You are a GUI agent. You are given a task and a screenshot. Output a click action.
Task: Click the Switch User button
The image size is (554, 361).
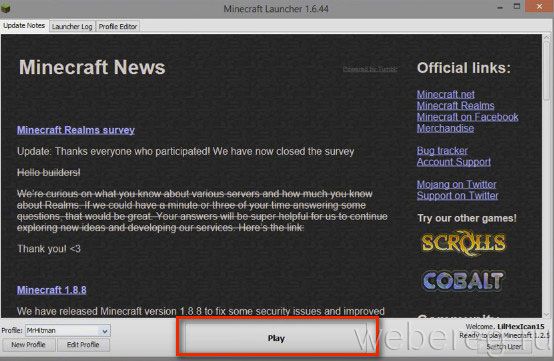coord(504,347)
